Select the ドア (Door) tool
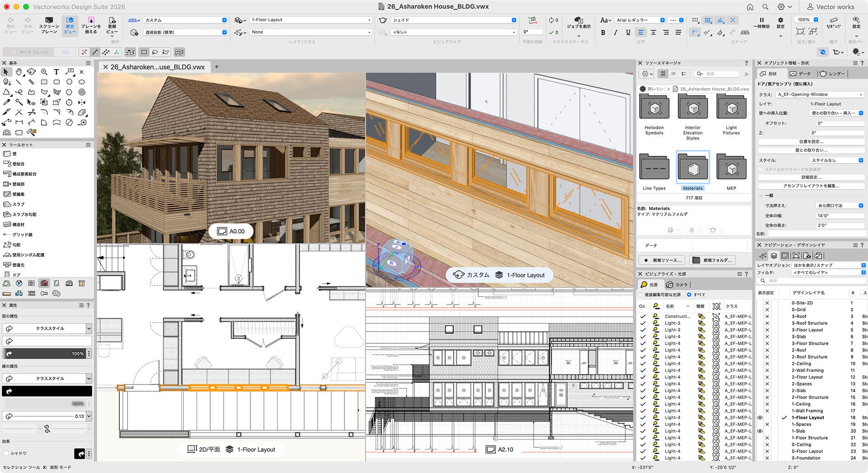This screenshot has width=868, height=473. pyautogui.click(x=14, y=274)
